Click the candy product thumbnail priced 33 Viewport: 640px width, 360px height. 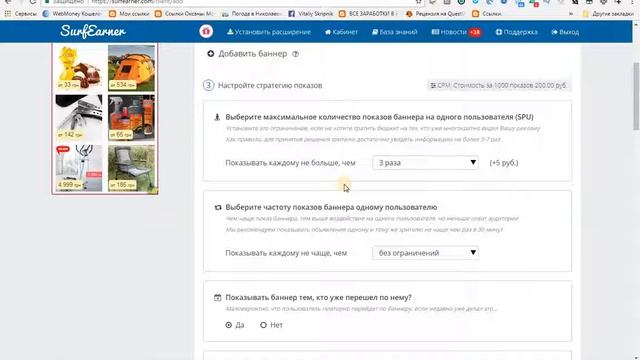pos(79,68)
